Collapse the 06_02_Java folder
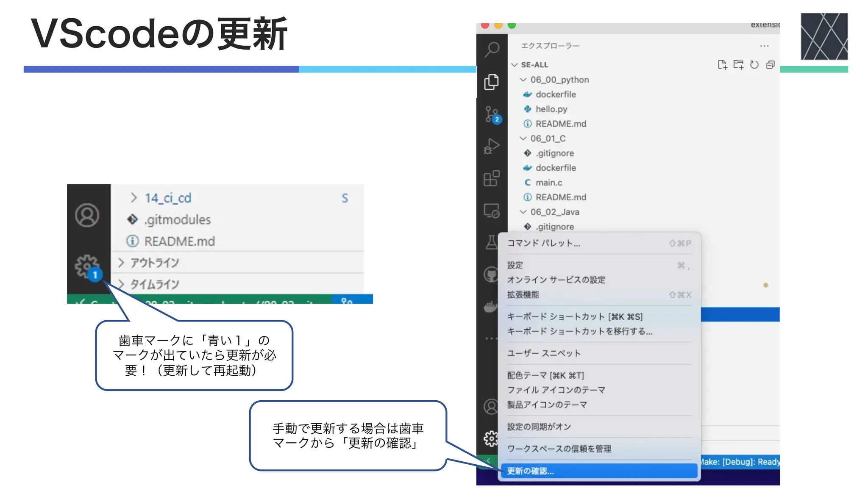Viewport: 868px width, 488px height. (x=523, y=212)
